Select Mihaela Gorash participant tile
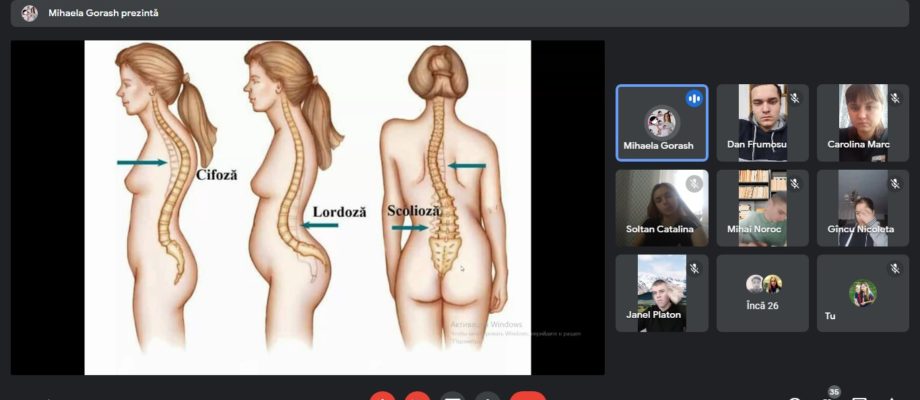This screenshot has height=400, width=920. [x=662, y=123]
